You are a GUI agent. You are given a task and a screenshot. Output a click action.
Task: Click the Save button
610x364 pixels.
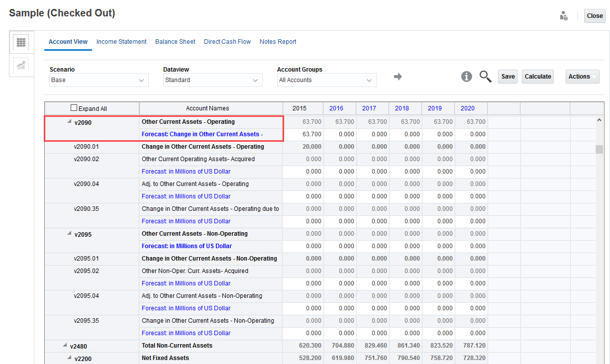point(508,77)
